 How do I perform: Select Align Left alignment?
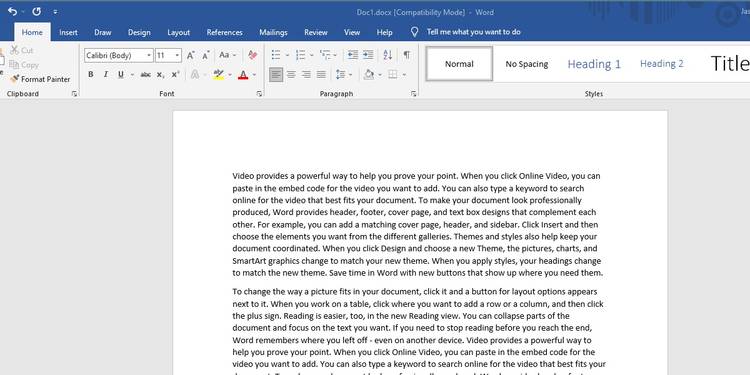[276, 75]
